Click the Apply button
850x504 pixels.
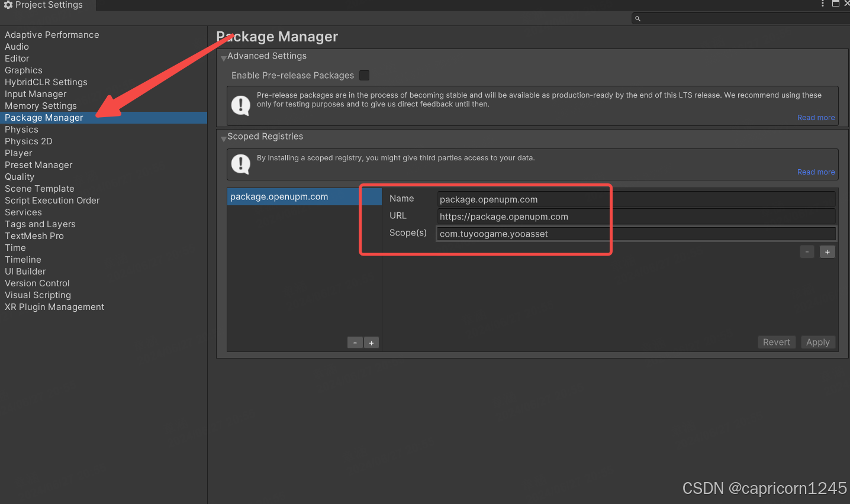817,343
